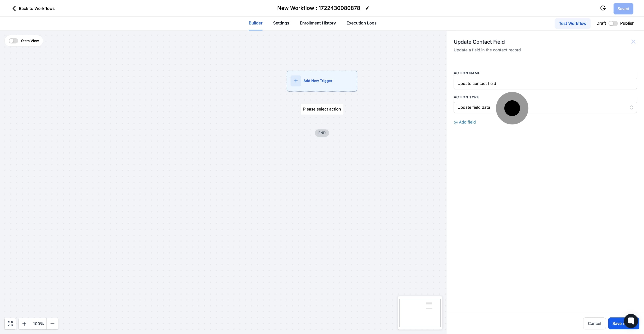This screenshot has height=334, width=644.
Task: Click the Test Workflow button
Action: (x=573, y=23)
